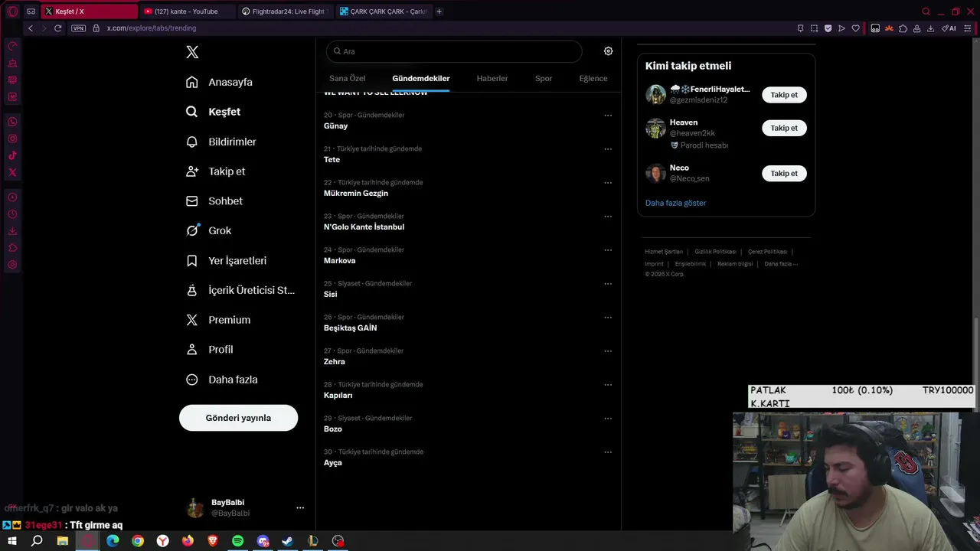This screenshot has height=551, width=980.
Task: Switch to the Flightradar24 browser tab
Action: click(284, 11)
